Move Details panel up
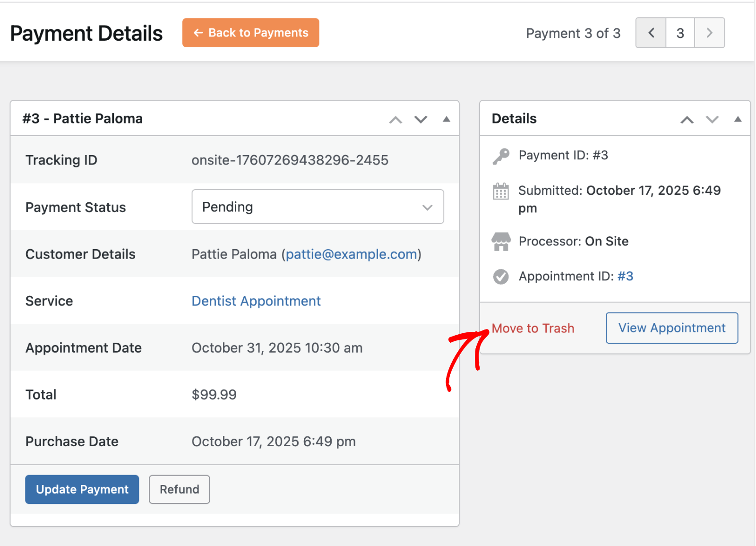Image resolution: width=756 pixels, height=546 pixels. point(687,120)
